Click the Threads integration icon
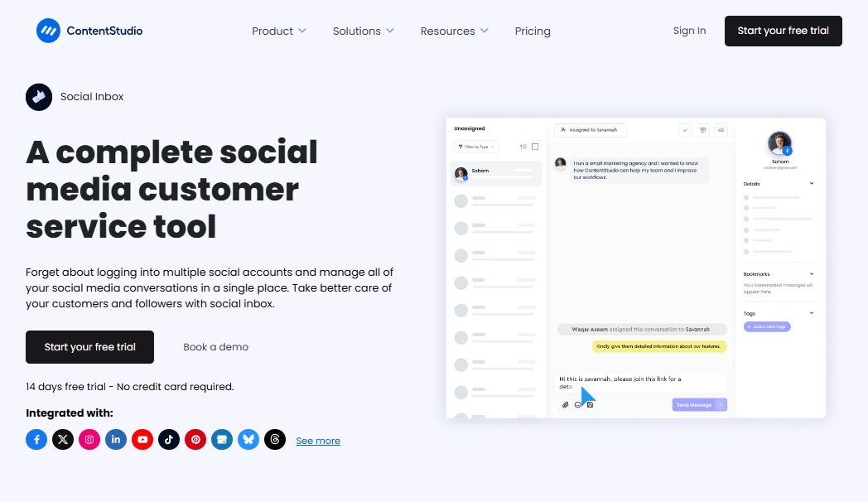Viewport: 868px width, 502px height. 275,439
